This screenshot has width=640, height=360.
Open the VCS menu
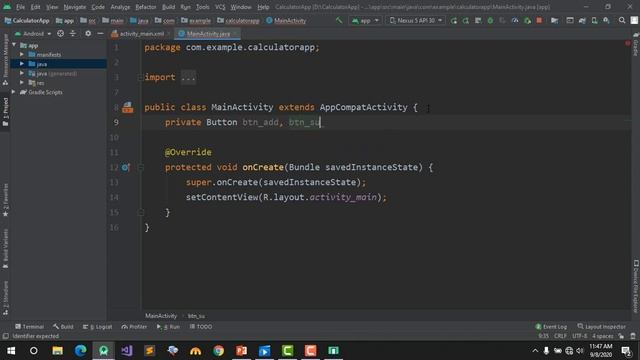pyautogui.click(x=220, y=7)
